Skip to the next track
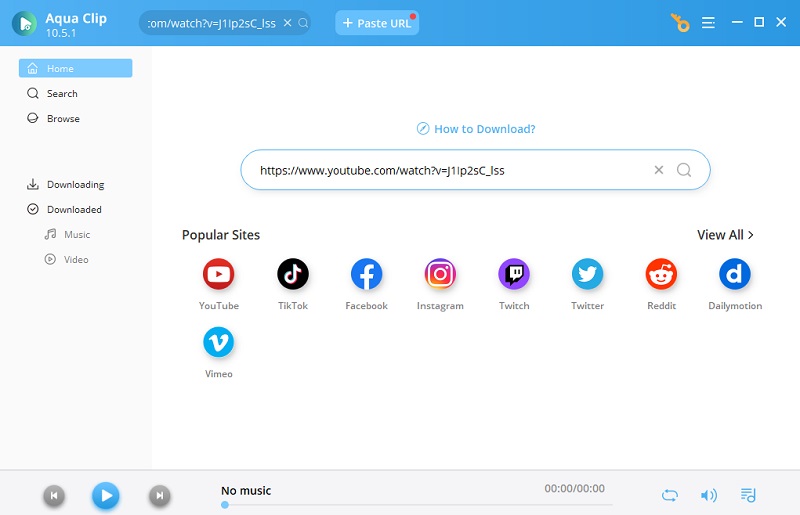800x515 pixels. click(x=160, y=496)
